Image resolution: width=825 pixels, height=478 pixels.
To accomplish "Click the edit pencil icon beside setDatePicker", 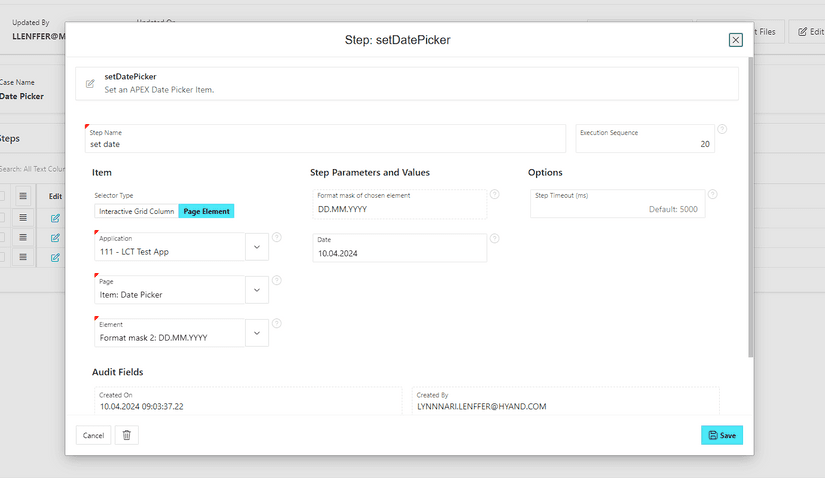I will pos(90,84).
